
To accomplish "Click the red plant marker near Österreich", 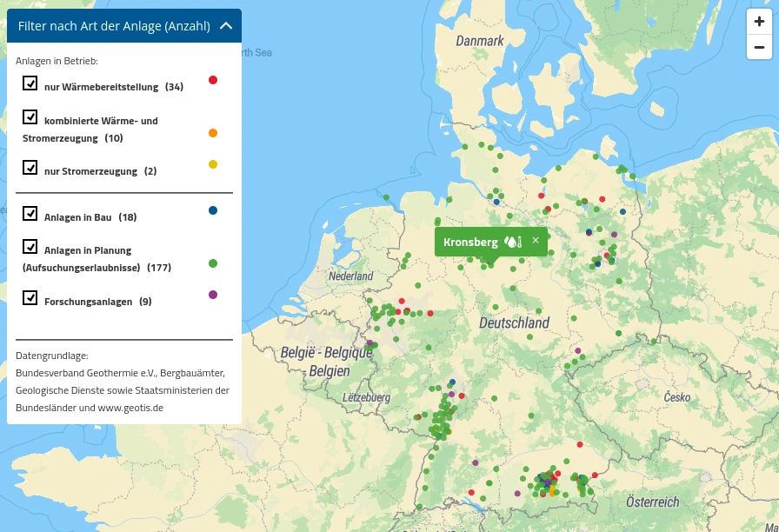I will 595,476.
